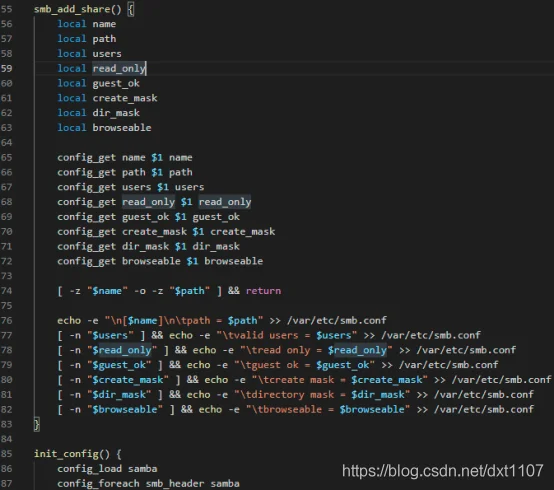Click 'local path' declaration
This screenshot has height=490, width=554.
coord(87,39)
